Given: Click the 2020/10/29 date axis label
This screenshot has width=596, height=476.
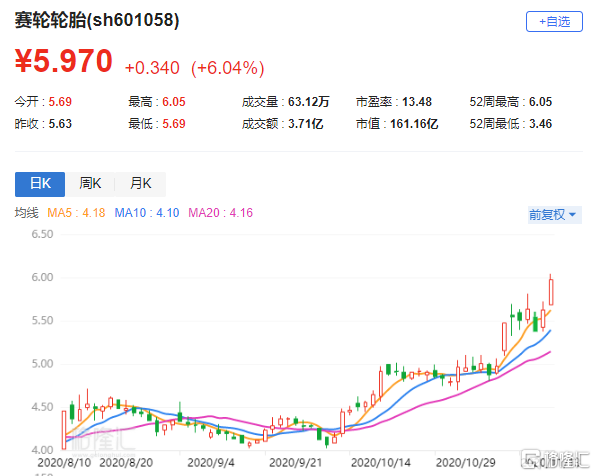Looking at the screenshot, I should 466,463.
